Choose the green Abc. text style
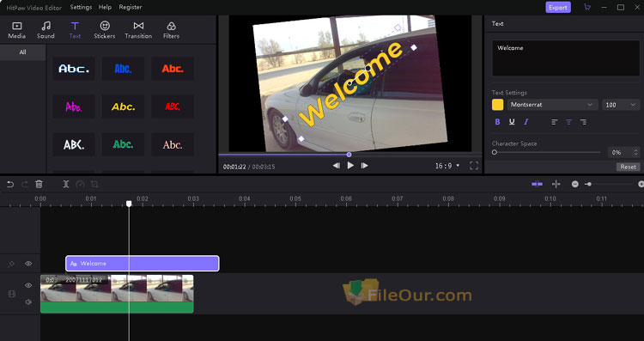This screenshot has width=644, height=341. click(x=123, y=144)
